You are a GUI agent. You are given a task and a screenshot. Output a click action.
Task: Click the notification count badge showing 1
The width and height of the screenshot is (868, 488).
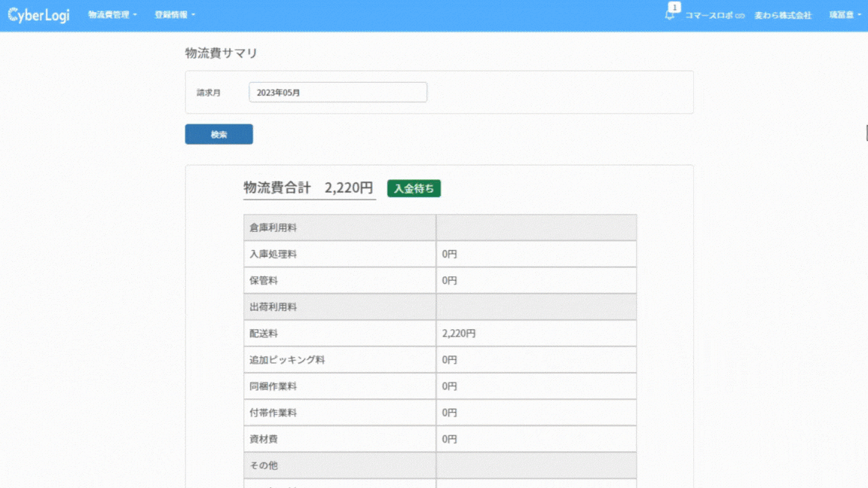coord(674,8)
